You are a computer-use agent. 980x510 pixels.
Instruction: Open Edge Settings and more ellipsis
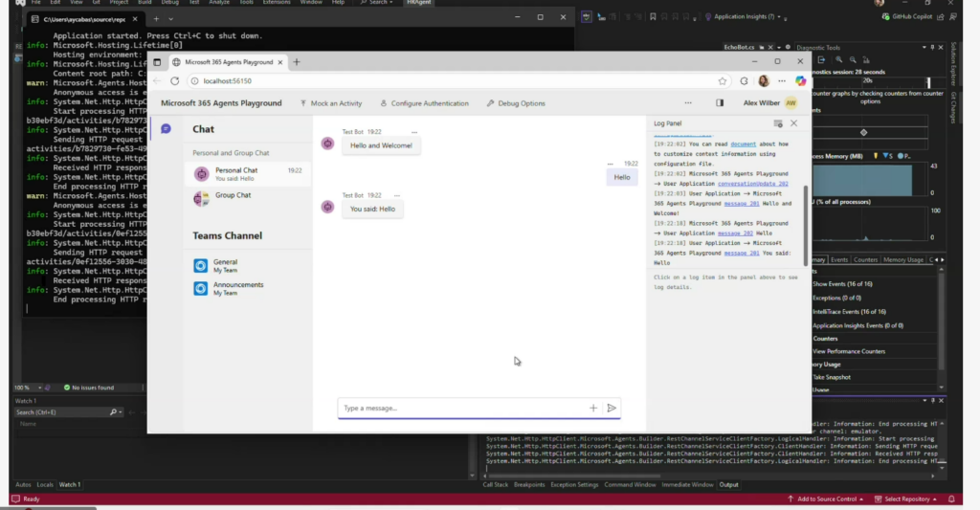click(782, 80)
